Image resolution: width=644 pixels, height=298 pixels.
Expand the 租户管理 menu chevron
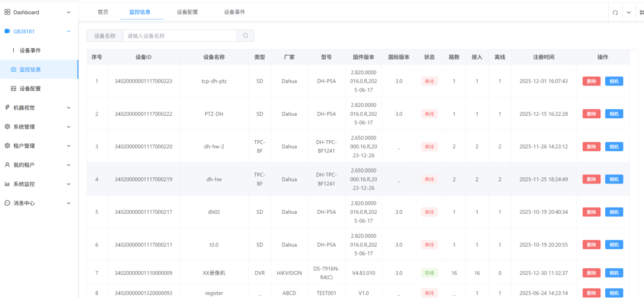[x=69, y=146]
